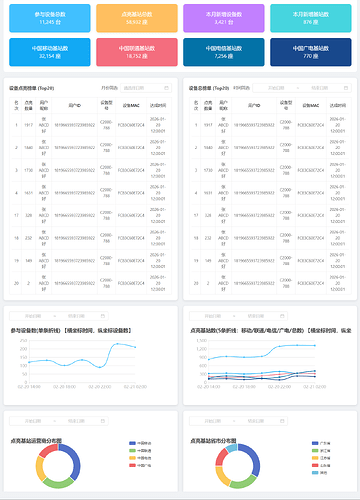
Task: Select count 1631 in 设备总榜单 table
Action: 208,193
